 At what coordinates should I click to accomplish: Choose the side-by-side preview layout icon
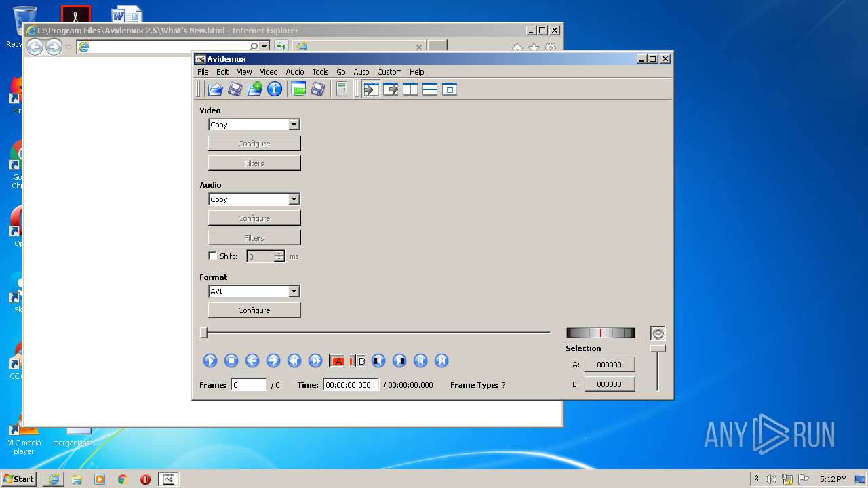click(410, 89)
